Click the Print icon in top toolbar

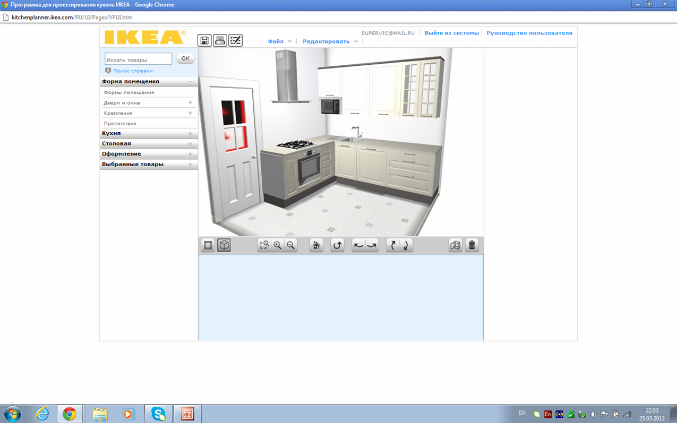tap(220, 40)
